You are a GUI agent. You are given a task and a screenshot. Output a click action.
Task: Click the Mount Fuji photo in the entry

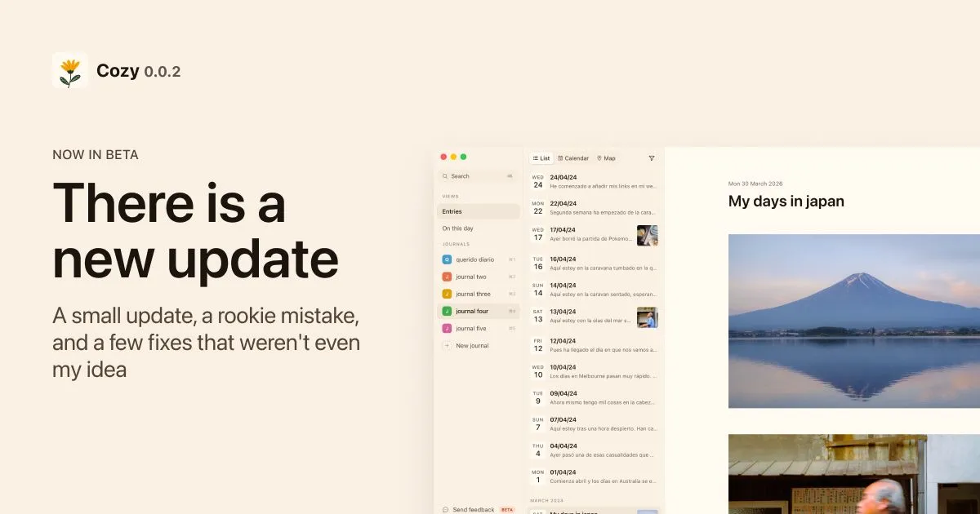[854, 321]
